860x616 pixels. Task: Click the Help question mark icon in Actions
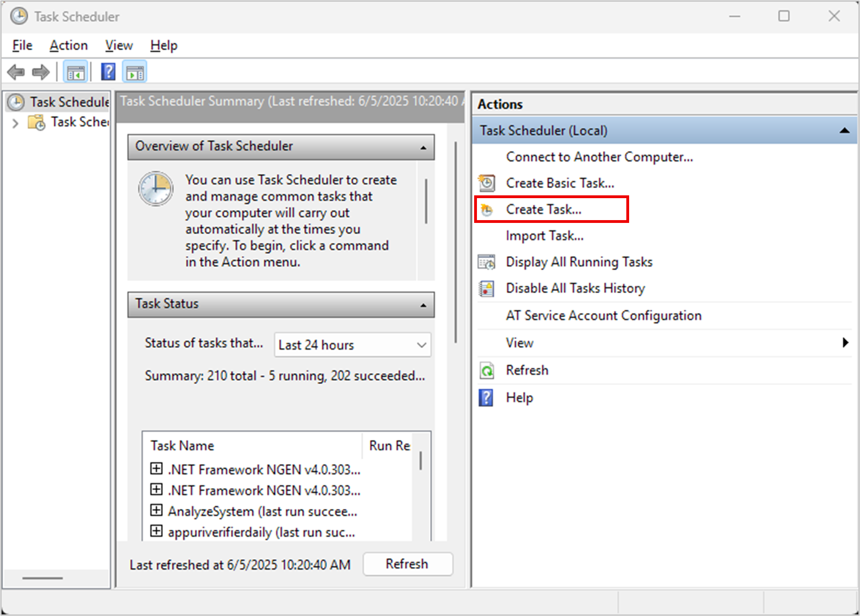(x=486, y=398)
